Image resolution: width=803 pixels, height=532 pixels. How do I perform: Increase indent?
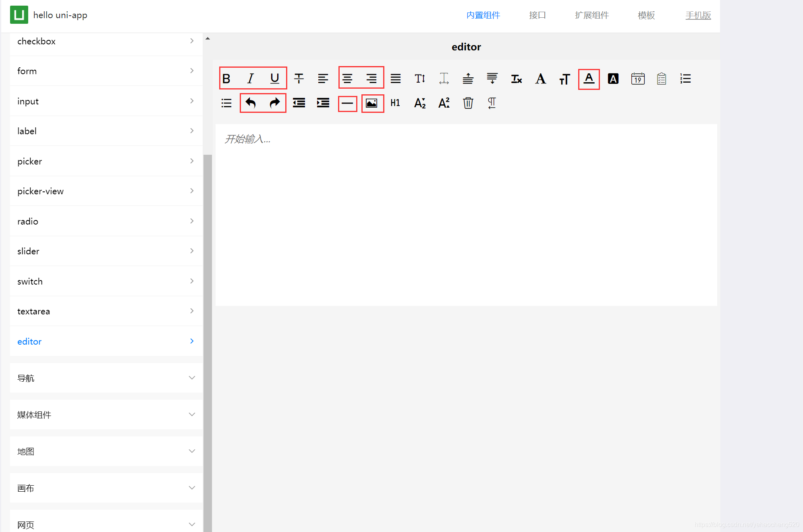(x=323, y=103)
